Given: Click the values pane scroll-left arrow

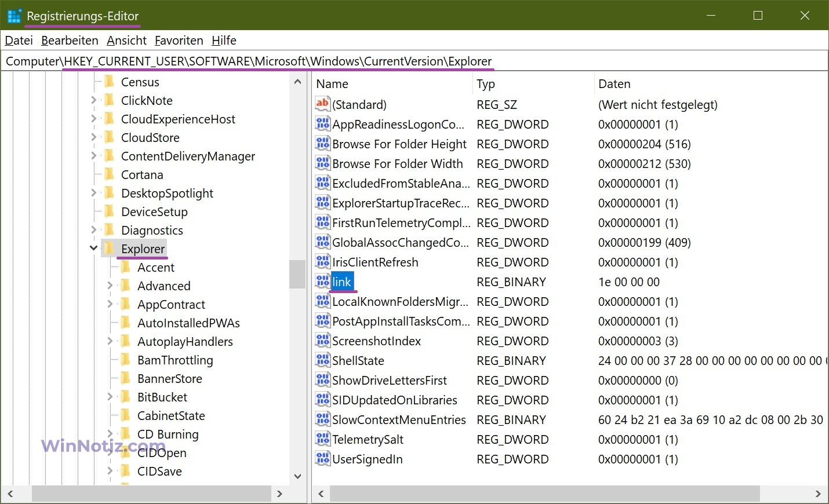Looking at the screenshot, I should point(321,494).
